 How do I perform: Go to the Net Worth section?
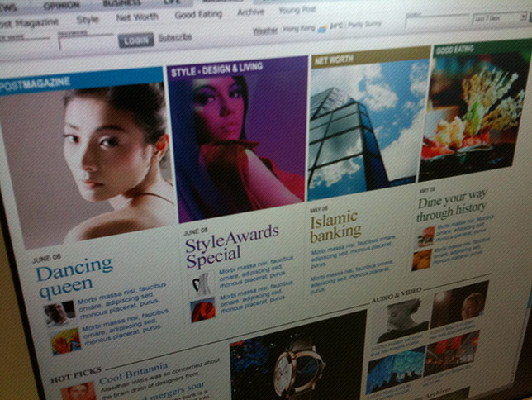pos(136,17)
